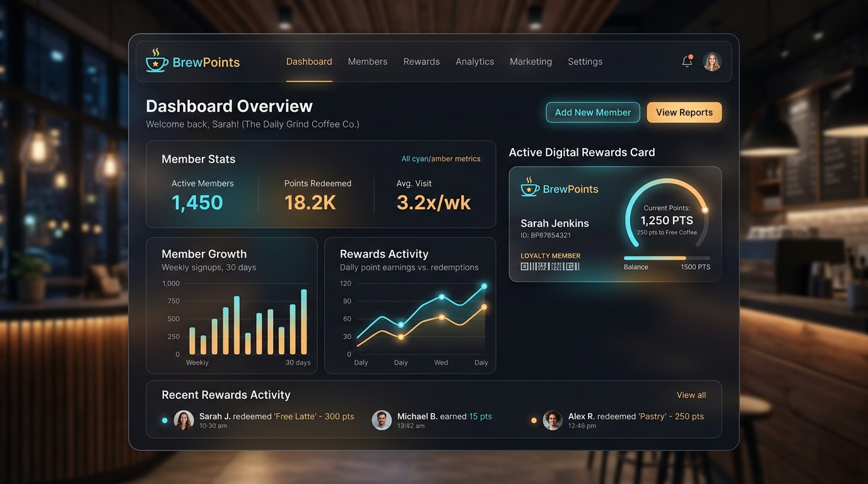
Task: Go to the Rewards tab
Action: tap(421, 62)
